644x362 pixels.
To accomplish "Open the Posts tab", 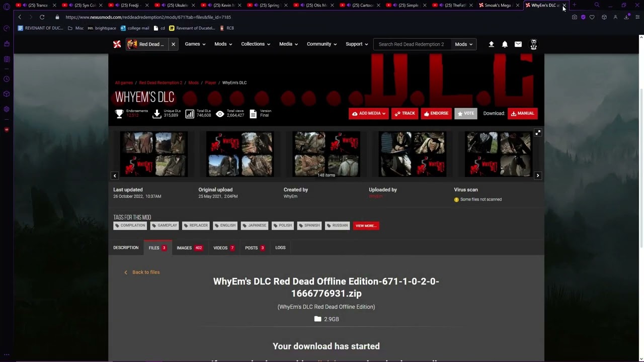I will (255, 248).
